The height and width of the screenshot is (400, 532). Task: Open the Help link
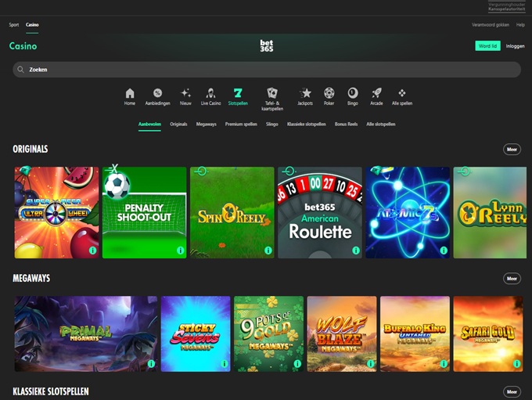coord(520,25)
